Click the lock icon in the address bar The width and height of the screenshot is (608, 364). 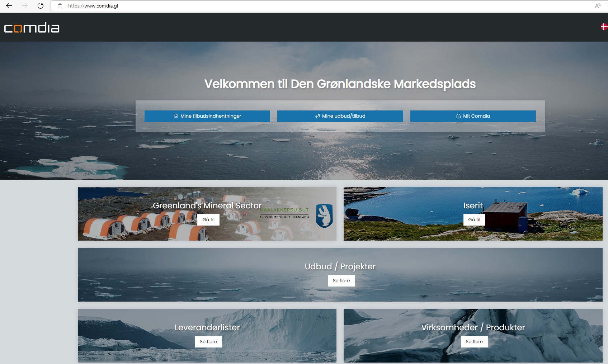point(60,6)
